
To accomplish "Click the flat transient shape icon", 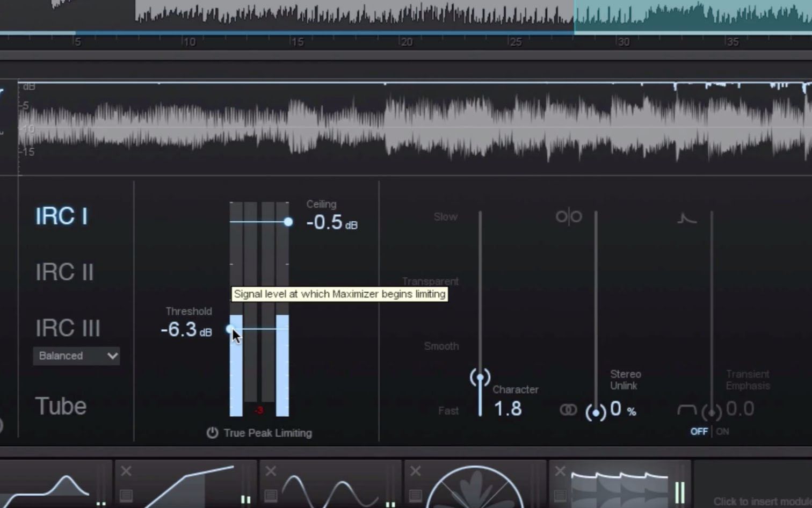I will [687, 411].
